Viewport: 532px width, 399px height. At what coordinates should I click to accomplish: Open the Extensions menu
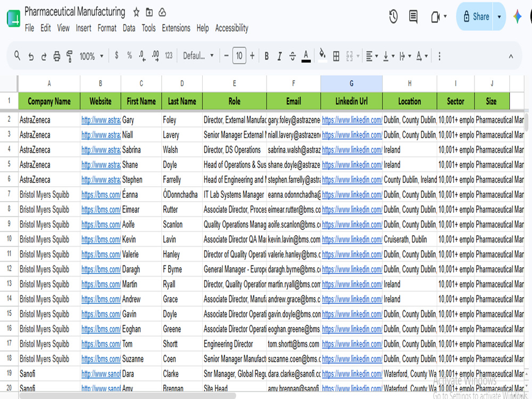[x=176, y=28]
